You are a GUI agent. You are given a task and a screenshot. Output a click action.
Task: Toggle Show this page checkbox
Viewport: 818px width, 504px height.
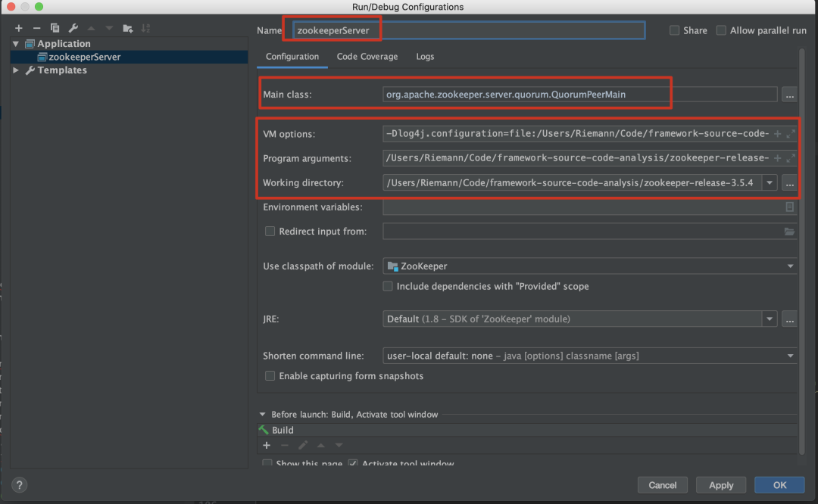click(267, 463)
